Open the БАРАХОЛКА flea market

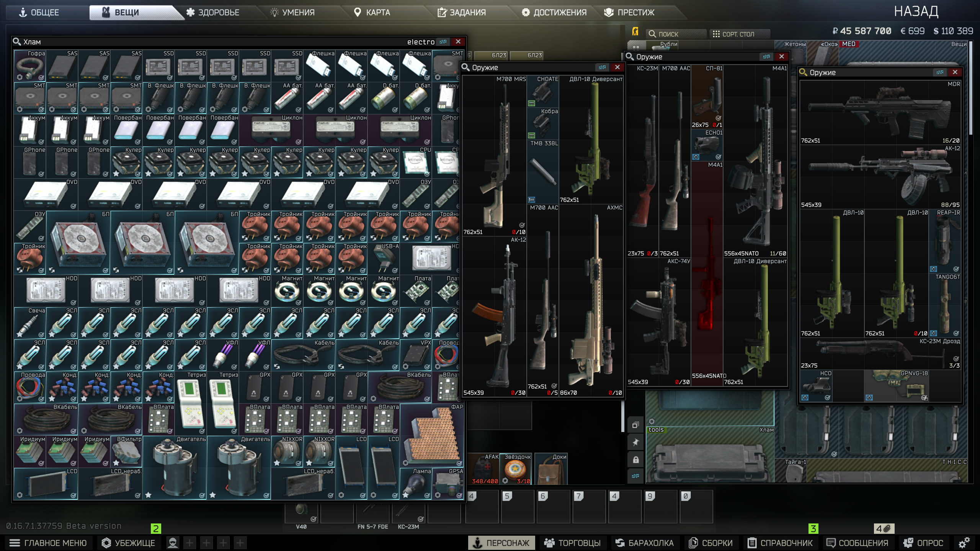coord(645,543)
